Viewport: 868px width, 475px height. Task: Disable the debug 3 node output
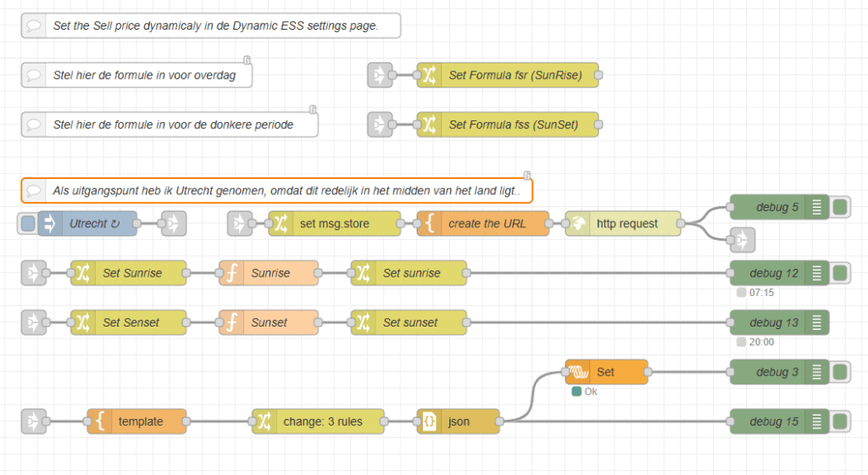(x=841, y=372)
